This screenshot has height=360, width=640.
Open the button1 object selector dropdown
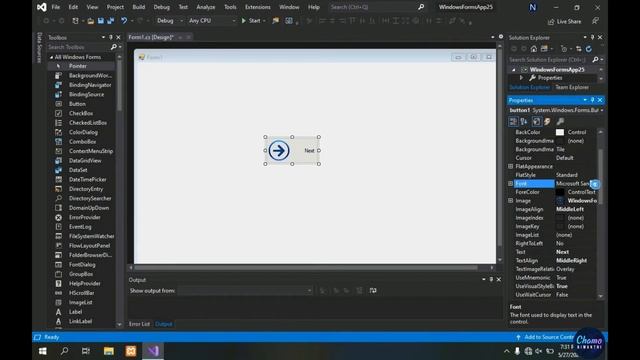(602, 110)
